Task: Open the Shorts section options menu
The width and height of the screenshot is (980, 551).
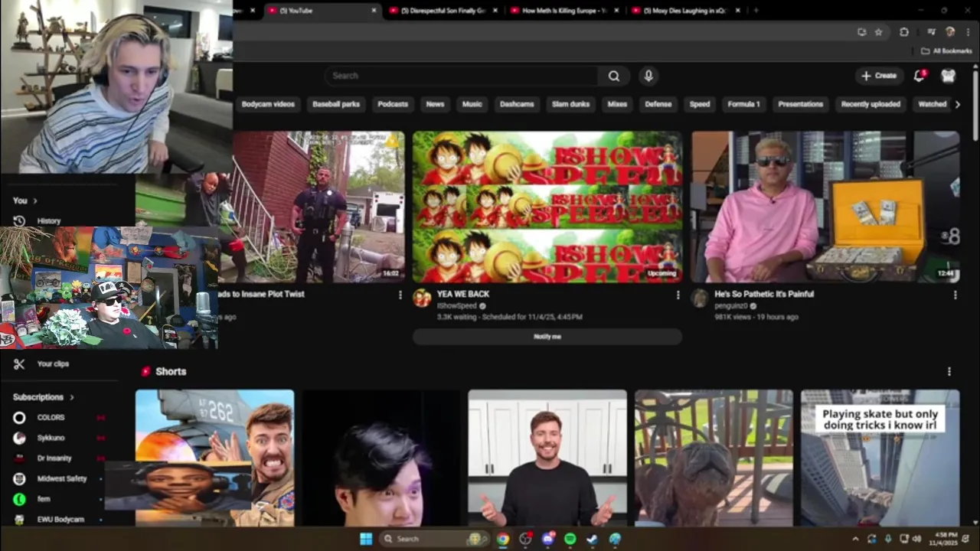Action: (x=949, y=372)
